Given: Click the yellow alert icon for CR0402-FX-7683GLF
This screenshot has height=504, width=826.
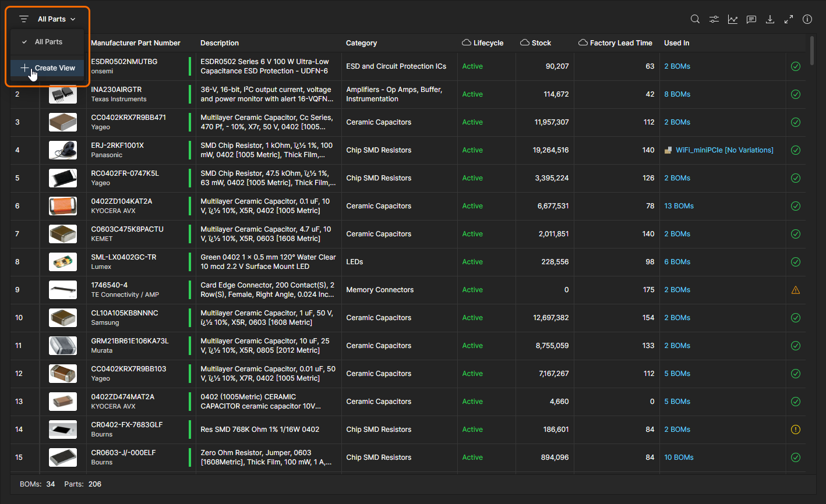Looking at the screenshot, I should [x=796, y=430].
